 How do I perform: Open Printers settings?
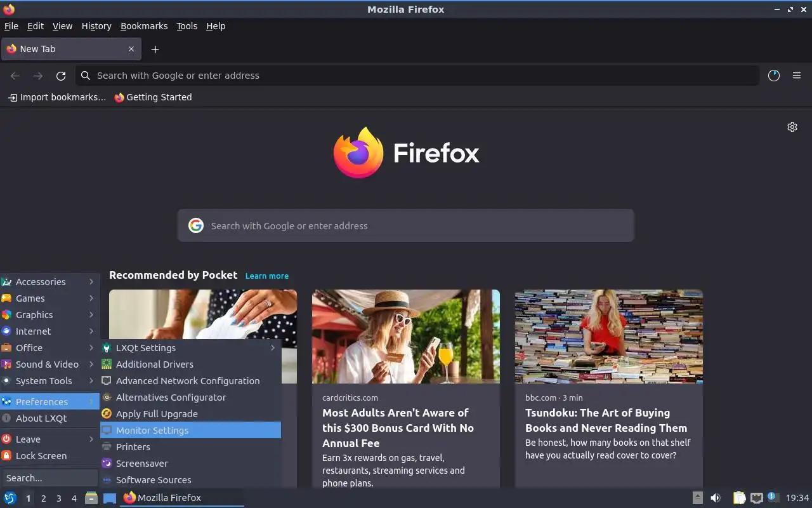[190, 447]
